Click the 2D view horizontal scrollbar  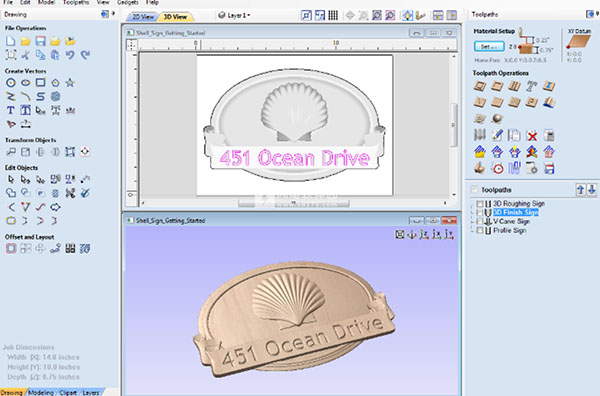pos(293,203)
